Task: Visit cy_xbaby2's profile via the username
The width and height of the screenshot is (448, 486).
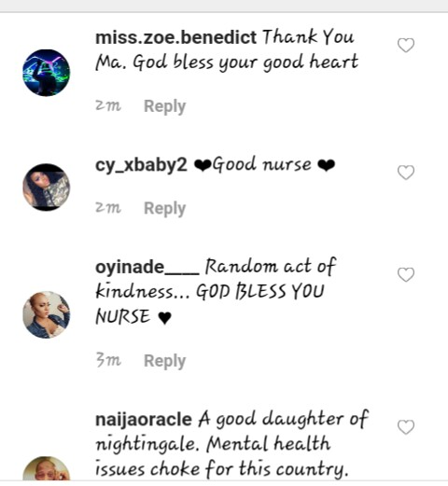Action: [x=141, y=165]
